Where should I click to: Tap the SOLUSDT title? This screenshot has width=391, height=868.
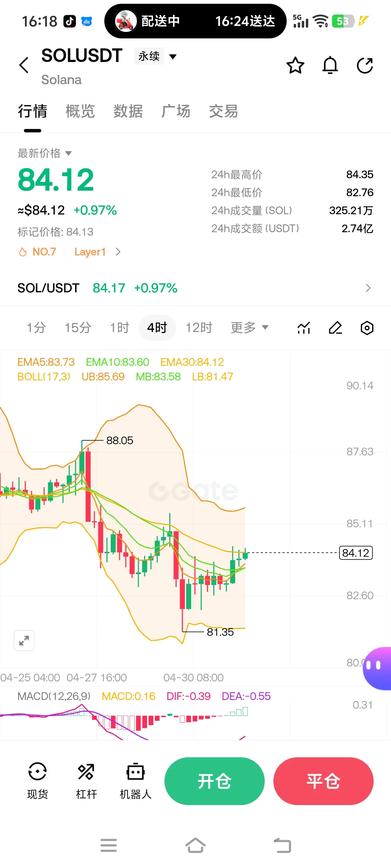tap(82, 55)
